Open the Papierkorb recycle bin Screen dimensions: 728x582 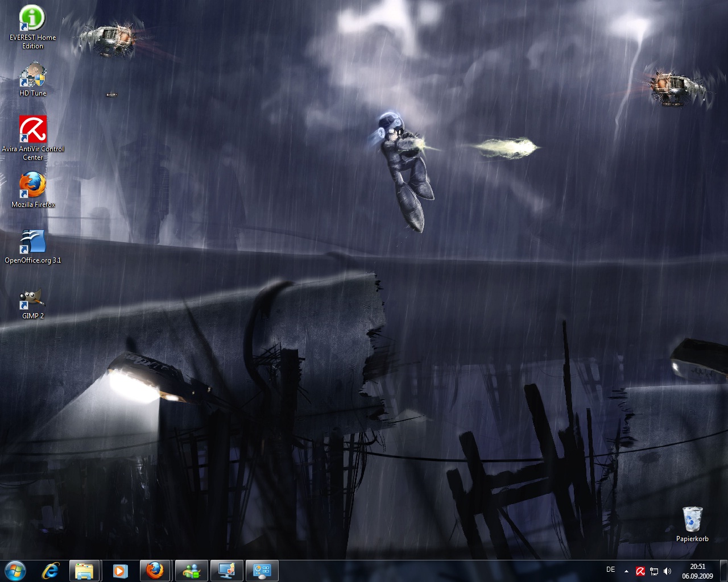pos(692,519)
